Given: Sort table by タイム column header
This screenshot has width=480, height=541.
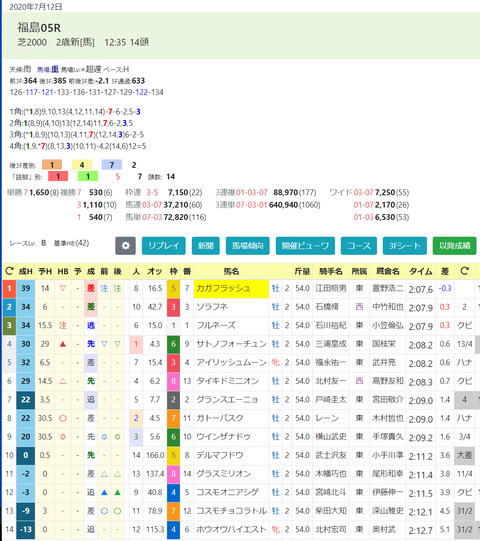Looking at the screenshot, I should 421,272.
